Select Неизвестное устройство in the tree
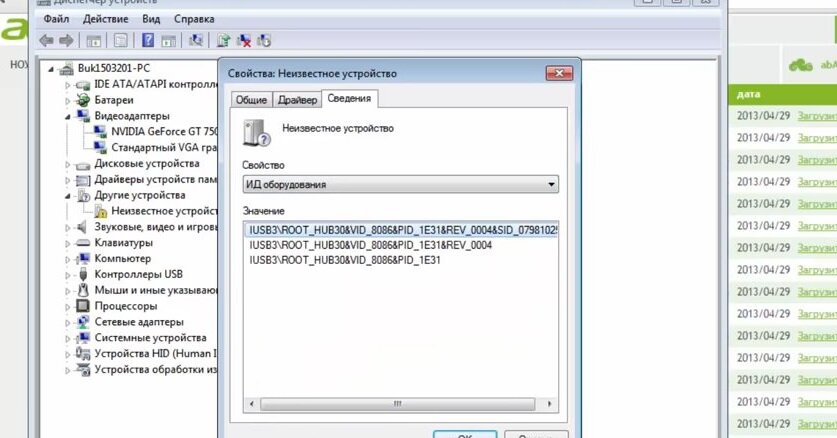The image size is (837, 438). pos(164,211)
